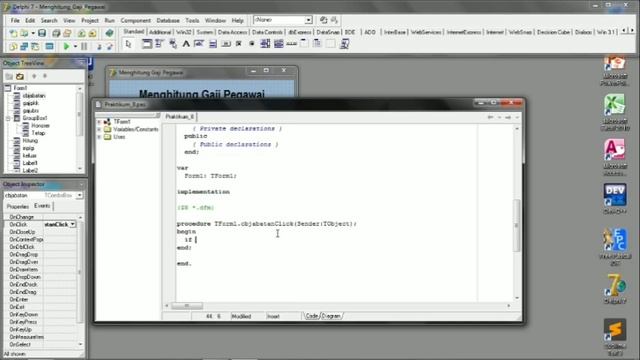Click the Open file toolbar icon
Image resolution: width=640 pixels, height=360 pixels.
[x=24, y=33]
